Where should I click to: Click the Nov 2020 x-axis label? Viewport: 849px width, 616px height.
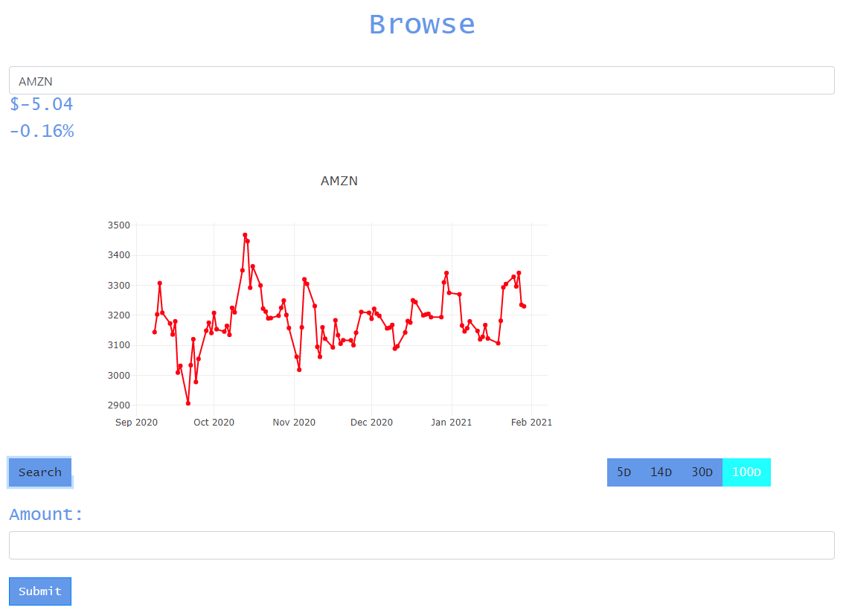[294, 423]
